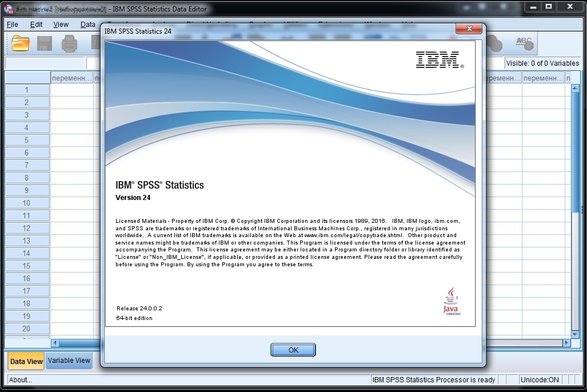Image resolution: width=587 pixels, height=392 pixels.
Task: Confirm the About dialog with OK
Action: tap(293, 350)
